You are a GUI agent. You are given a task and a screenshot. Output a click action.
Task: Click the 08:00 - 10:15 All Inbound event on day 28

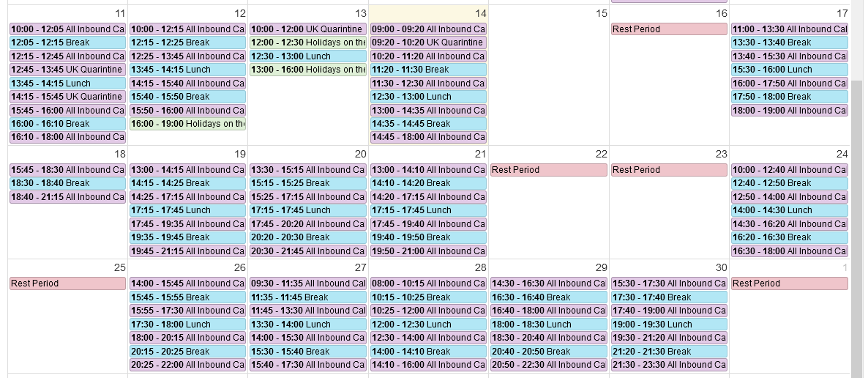[x=428, y=283]
